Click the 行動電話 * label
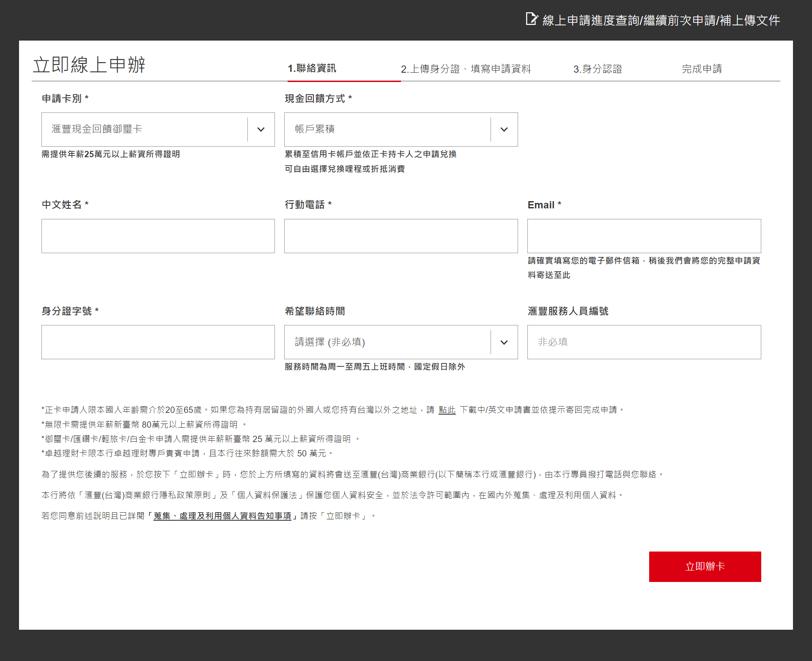Screen dimensions: 812x661 [308, 205]
